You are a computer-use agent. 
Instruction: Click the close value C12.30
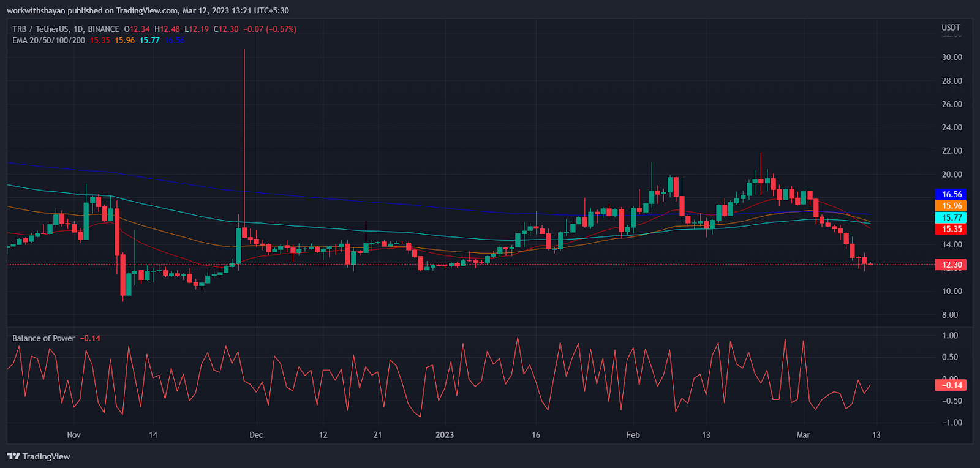point(226,29)
